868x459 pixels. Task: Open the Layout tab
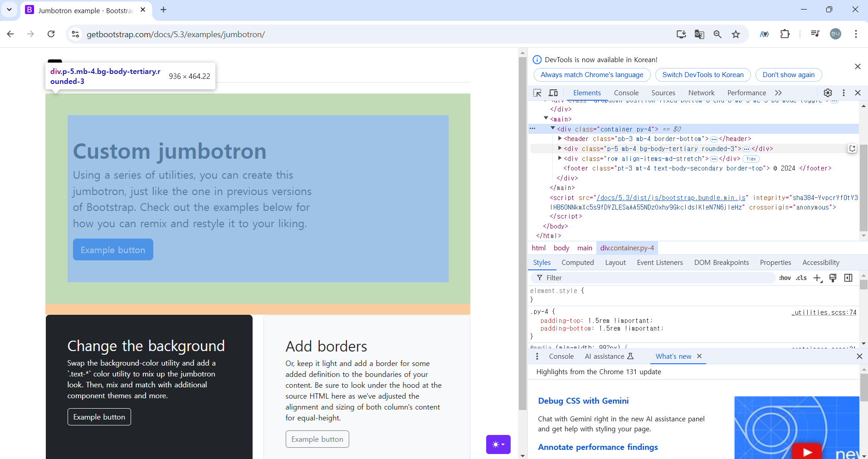tap(615, 263)
